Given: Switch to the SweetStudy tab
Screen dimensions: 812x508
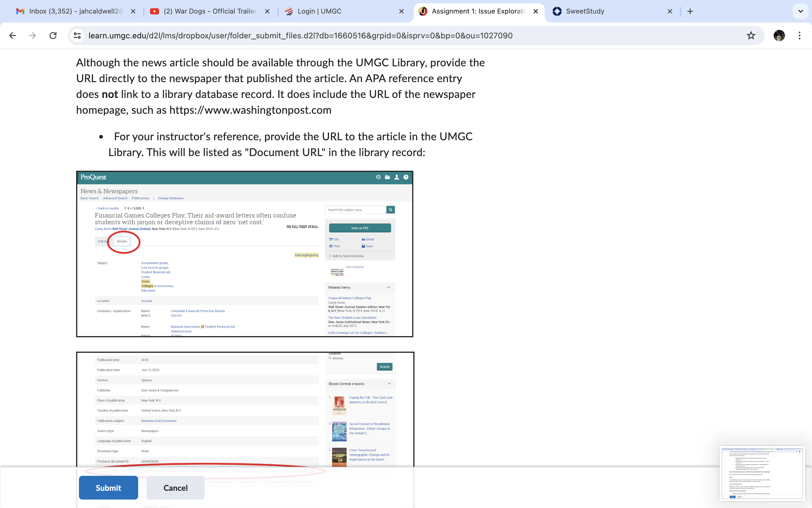Looking at the screenshot, I should [x=613, y=11].
